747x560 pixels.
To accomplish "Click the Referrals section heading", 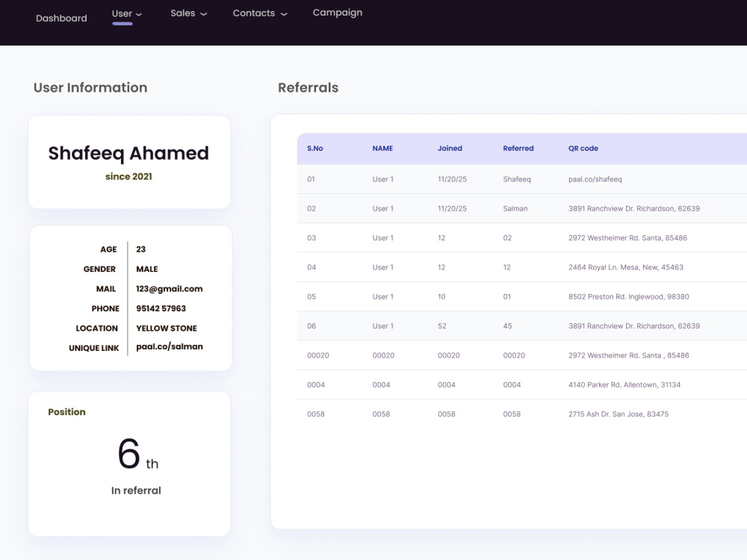I will (x=309, y=87).
